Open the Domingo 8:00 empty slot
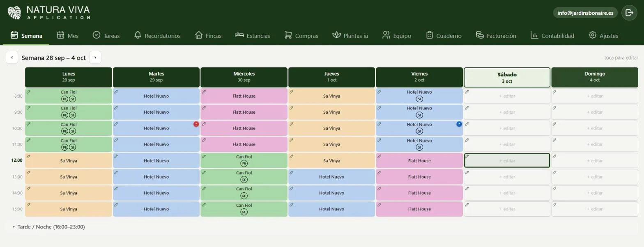 point(595,96)
